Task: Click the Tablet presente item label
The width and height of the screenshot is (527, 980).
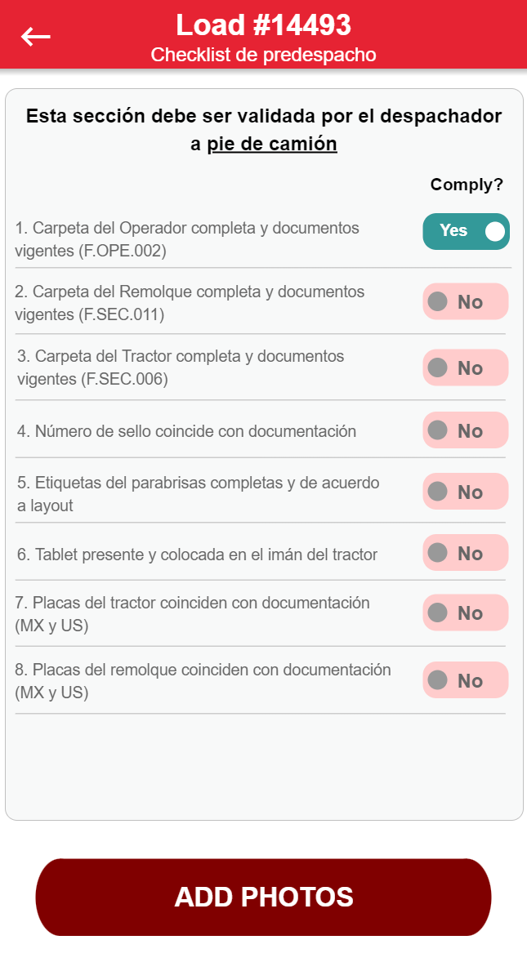Action: pyautogui.click(x=197, y=555)
